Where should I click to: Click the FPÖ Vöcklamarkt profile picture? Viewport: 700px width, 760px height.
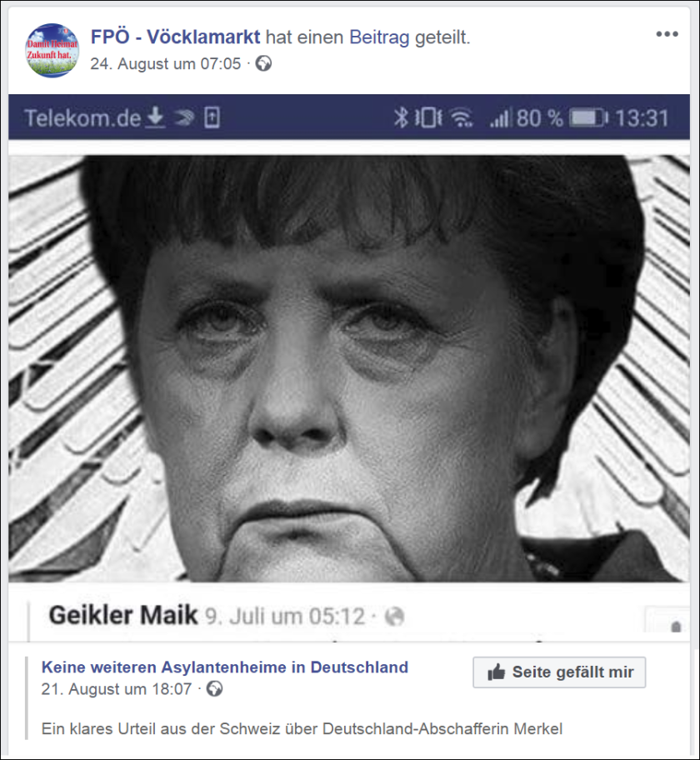(x=52, y=50)
